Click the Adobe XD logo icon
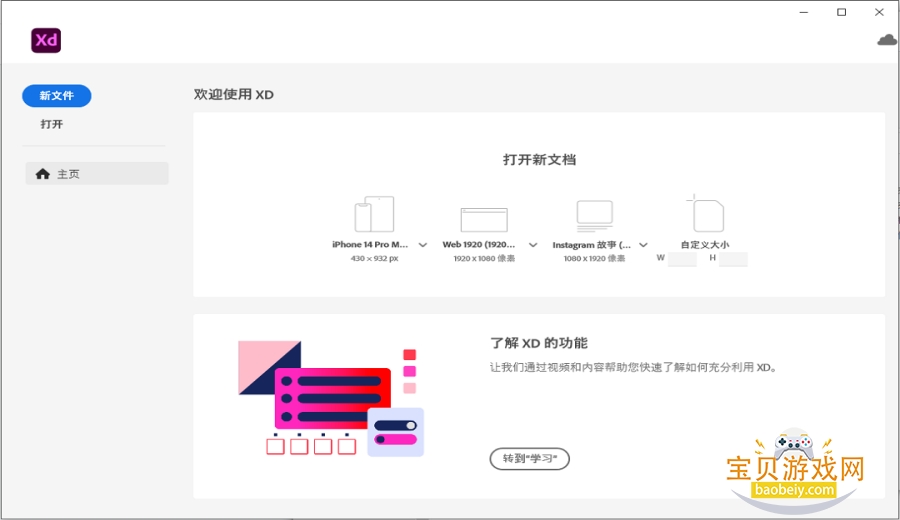 46,40
